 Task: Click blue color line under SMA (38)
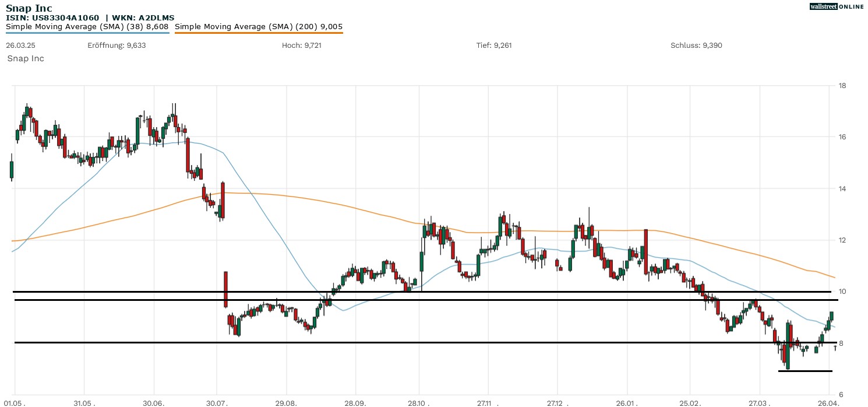coord(87,33)
